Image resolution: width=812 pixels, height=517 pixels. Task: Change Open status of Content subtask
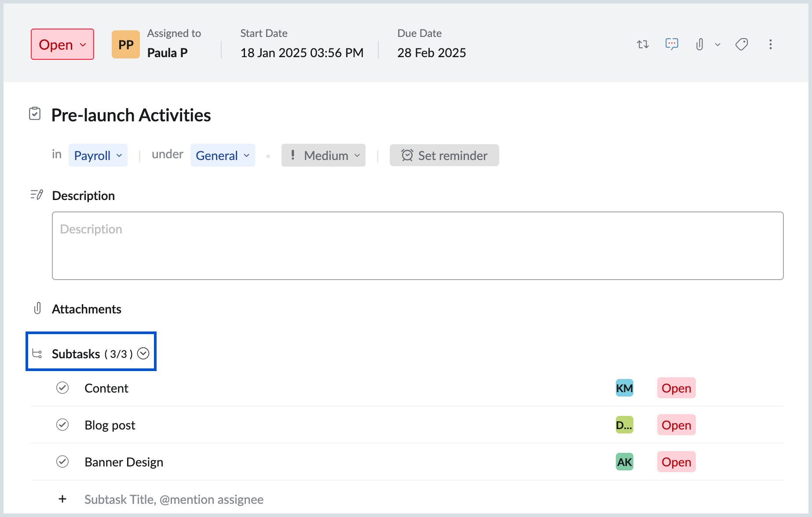[x=677, y=388]
